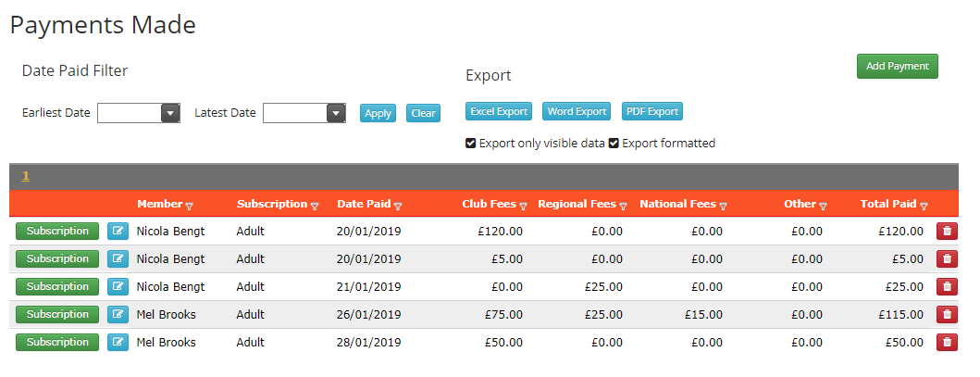
Task: Toggle Export formatted checkbox
Action: [614, 144]
